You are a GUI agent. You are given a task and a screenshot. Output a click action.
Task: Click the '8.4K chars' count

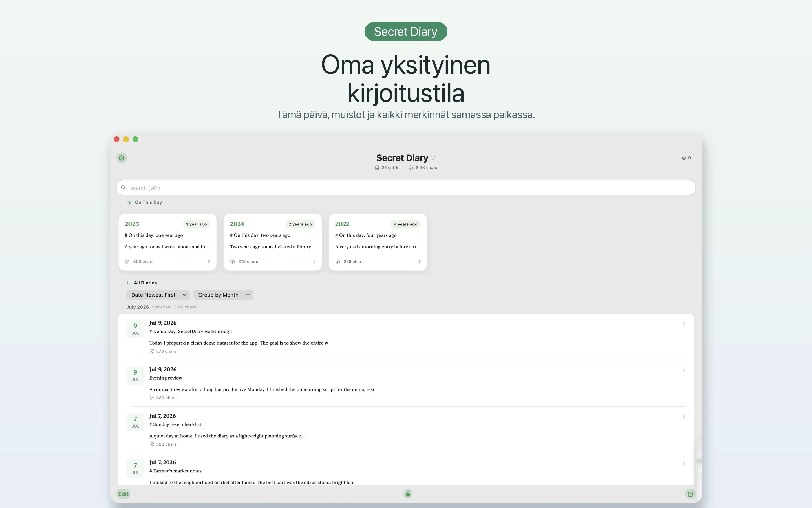pos(426,168)
